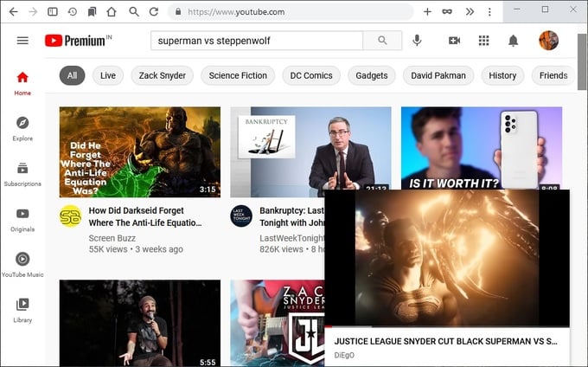Image resolution: width=588 pixels, height=367 pixels.
Task: Click the browser toolbar search magnifier
Action: point(134,11)
